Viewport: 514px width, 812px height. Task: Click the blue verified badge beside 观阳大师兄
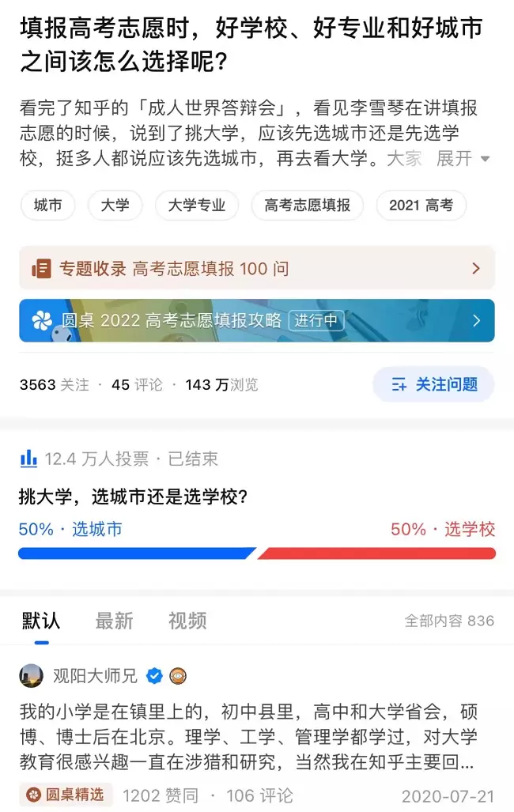coord(155,676)
